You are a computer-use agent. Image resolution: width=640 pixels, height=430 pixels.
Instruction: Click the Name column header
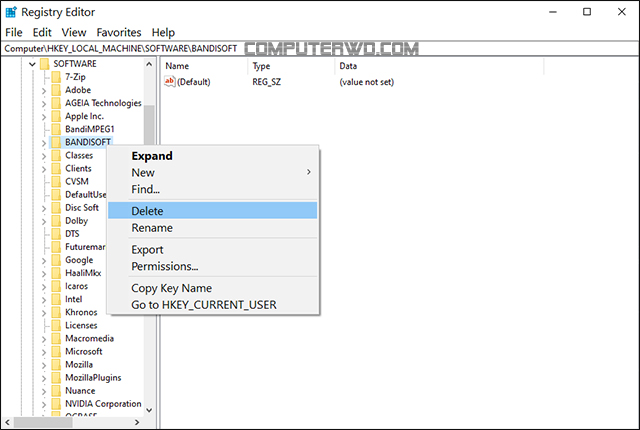pyautogui.click(x=204, y=66)
